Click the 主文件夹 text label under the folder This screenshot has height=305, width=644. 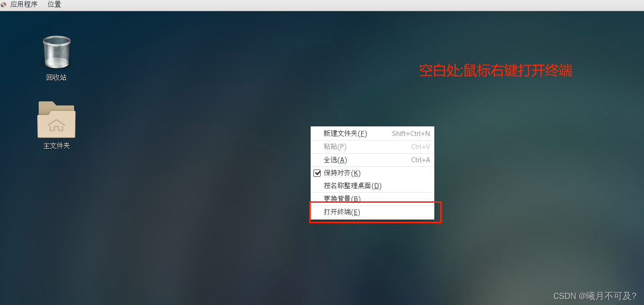coord(56,146)
